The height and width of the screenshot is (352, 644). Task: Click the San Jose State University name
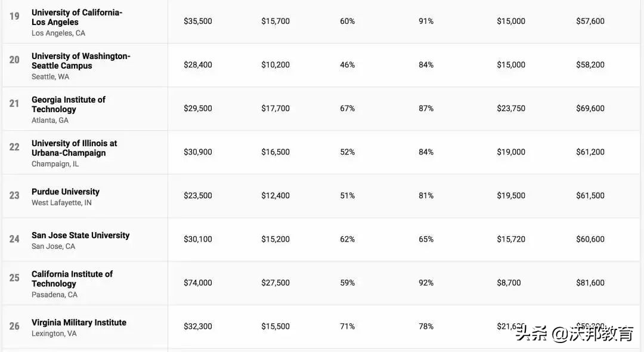pyautogui.click(x=80, y=235)
